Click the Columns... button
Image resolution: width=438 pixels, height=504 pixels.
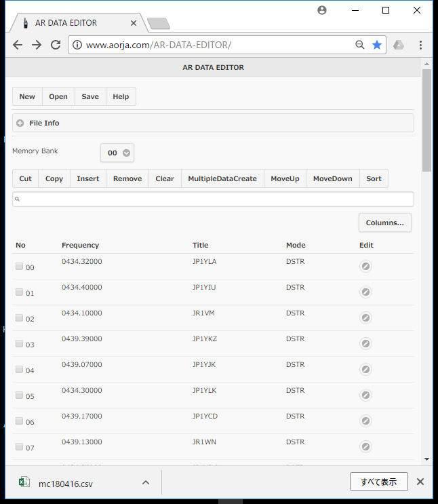(x=384, y=222)
